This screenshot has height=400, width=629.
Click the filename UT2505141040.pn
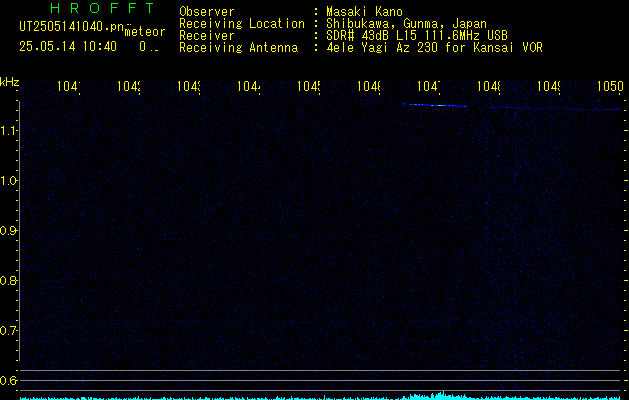coord(72,26)
